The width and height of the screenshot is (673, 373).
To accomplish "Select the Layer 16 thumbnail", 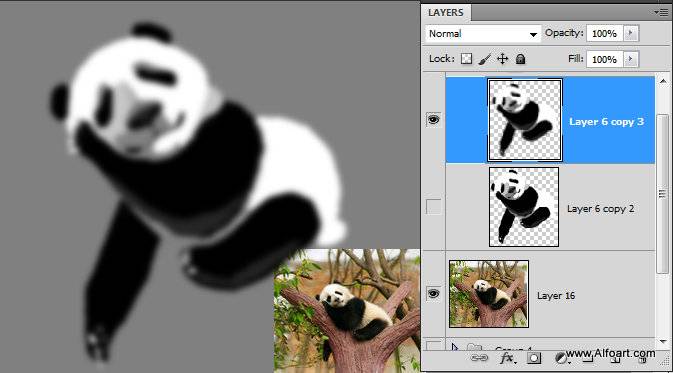I will coord(489,294).
